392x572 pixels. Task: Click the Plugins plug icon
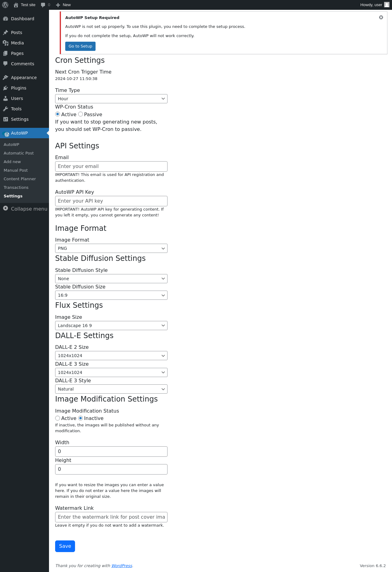pyautogui.click(x=6, y=88)
